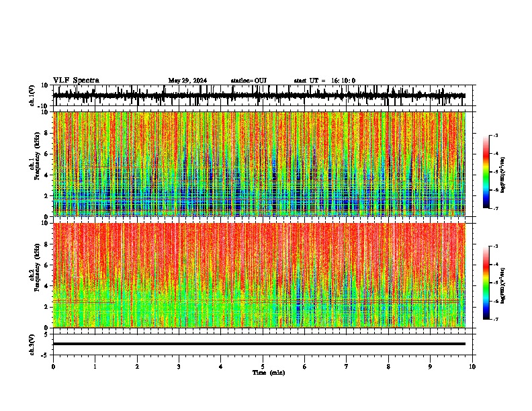Click the "6" tick on the time axis
The image size is (532, 411).
click(305, 367)
